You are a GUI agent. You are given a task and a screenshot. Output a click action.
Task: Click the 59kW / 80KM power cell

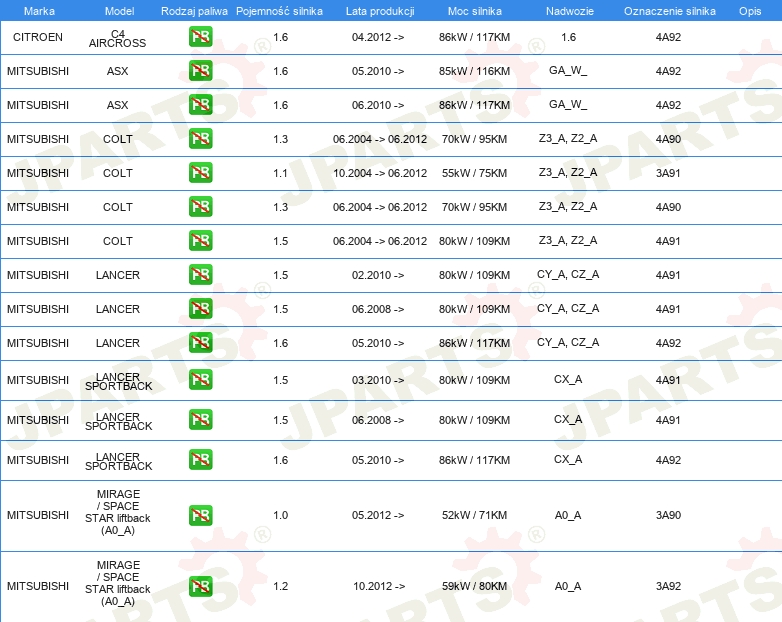pos(474,586)
